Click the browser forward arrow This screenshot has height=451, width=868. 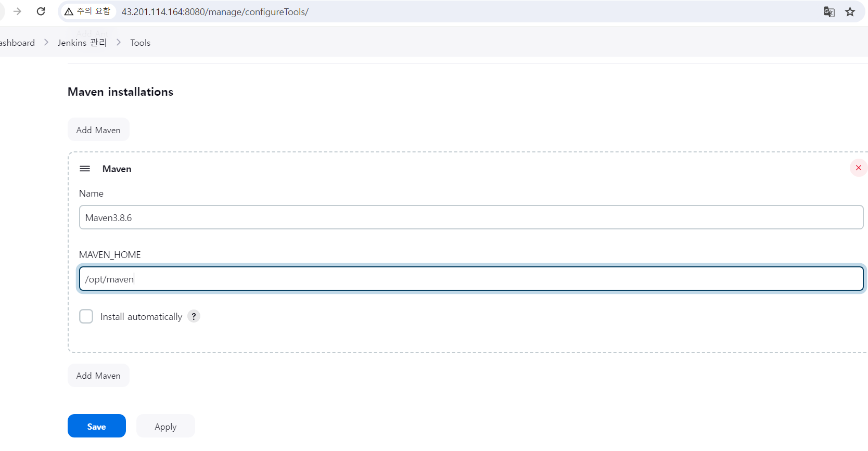[17, 11]
